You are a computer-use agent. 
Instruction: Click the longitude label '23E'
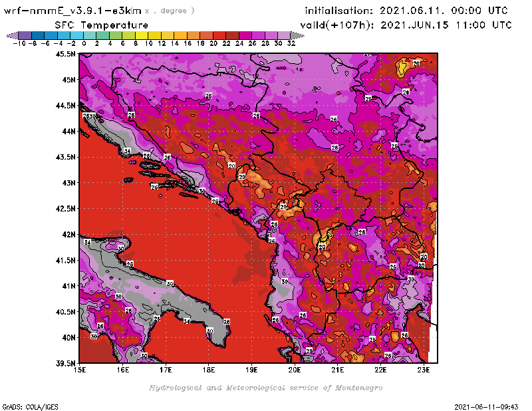pyautogui.click(x=424, y=370)
